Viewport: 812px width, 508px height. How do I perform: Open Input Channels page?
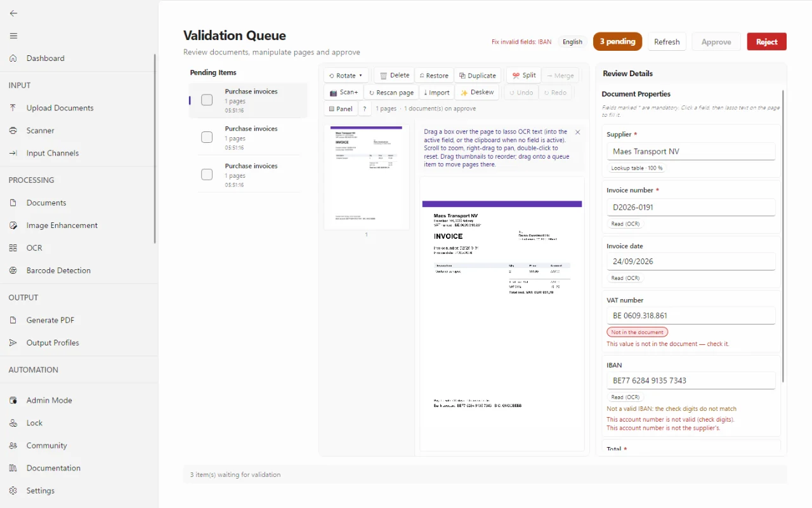coord(53,153)
